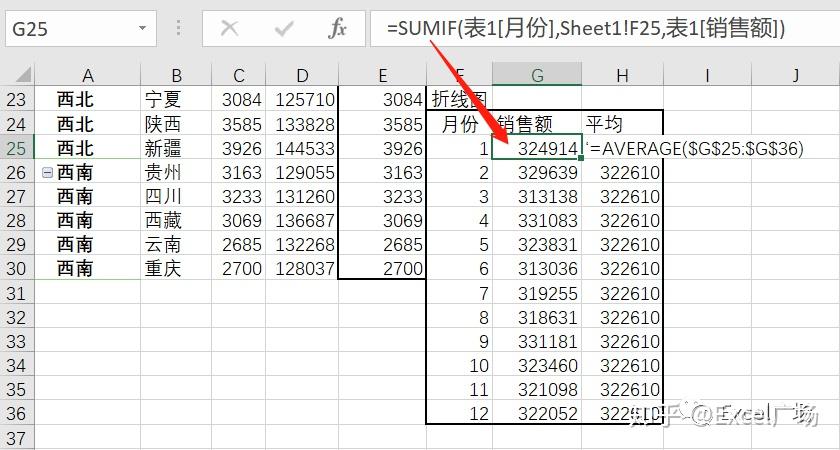Screen dimensions: 840x450
Task: Click sales cell 321098
Action: point(537,389)
